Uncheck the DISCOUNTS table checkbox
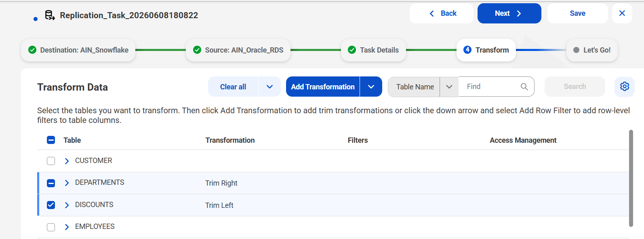The width and height of the screenshot is (644, 239). pyautogui.click(x=51, y=205)
